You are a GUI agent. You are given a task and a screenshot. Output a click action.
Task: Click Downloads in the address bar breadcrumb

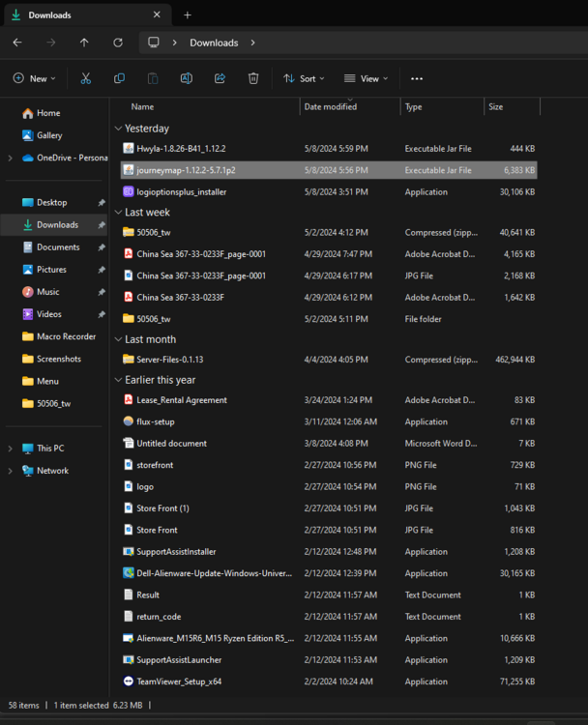pos(214,43)
